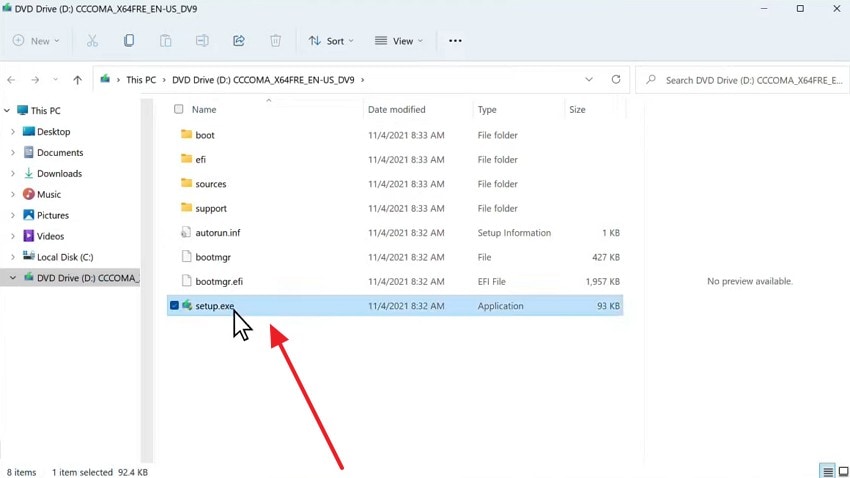Image resolution: width=850 pixels, height=478 pixels.
Task: Select Desktop in navigation pane
Action: click(53, 132)
